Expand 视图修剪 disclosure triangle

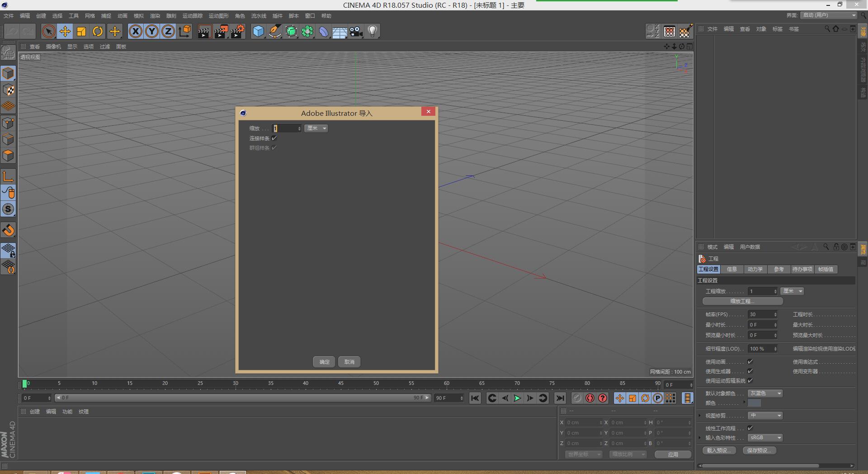[700, 416]
